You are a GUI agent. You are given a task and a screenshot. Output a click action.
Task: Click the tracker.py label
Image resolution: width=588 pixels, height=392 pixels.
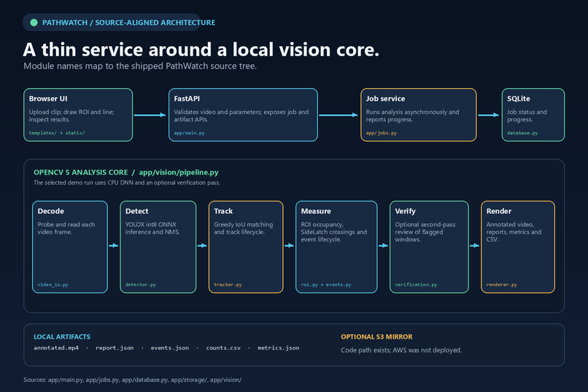pyautogui.click(x=228, y=285)
